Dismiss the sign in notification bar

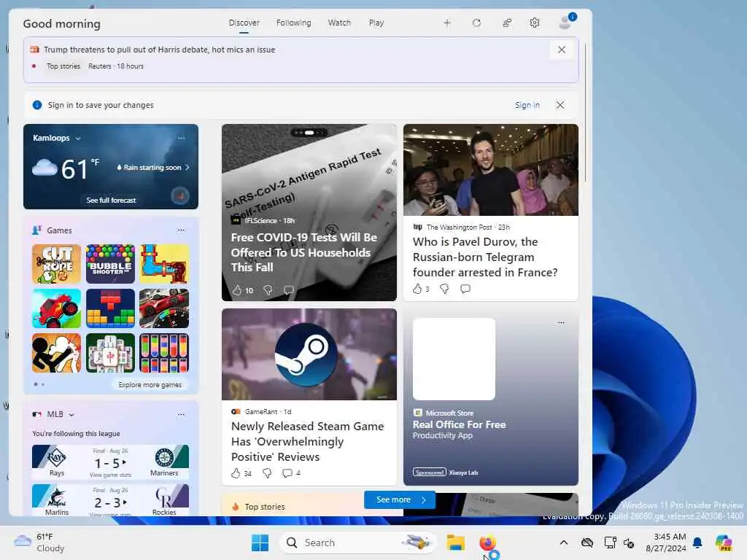pos(560,105)
